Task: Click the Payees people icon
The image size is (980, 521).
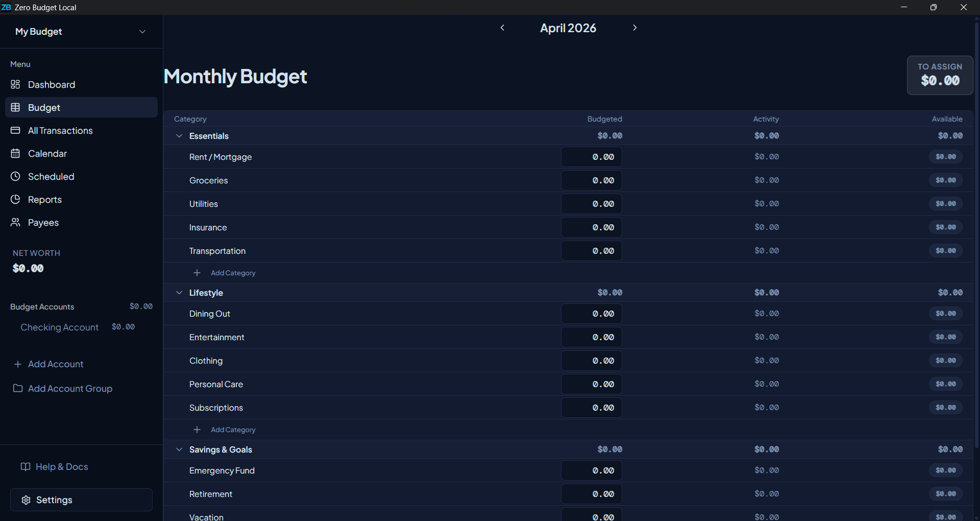Action: click(16, 222)
